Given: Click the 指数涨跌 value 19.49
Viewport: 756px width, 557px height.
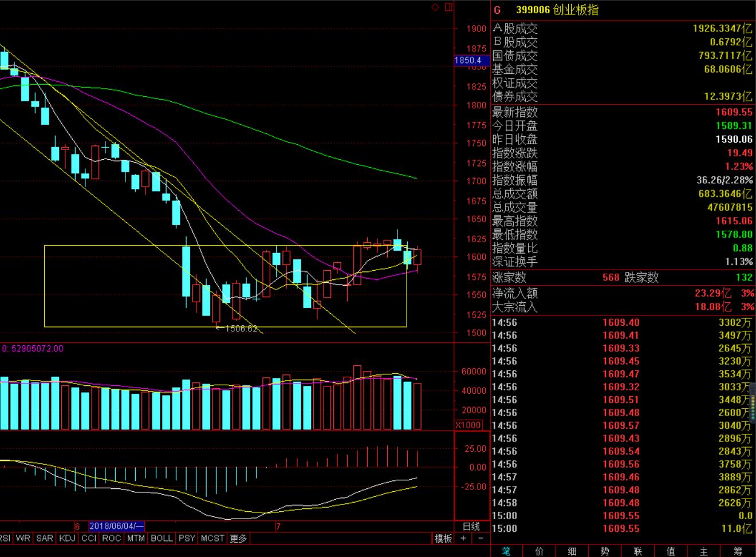Looking at the screenshot, I should (739, 153).
